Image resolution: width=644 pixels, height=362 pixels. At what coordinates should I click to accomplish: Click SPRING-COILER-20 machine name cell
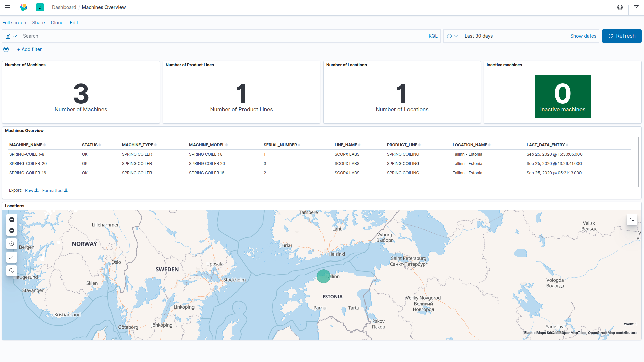(x=28, y=164)
